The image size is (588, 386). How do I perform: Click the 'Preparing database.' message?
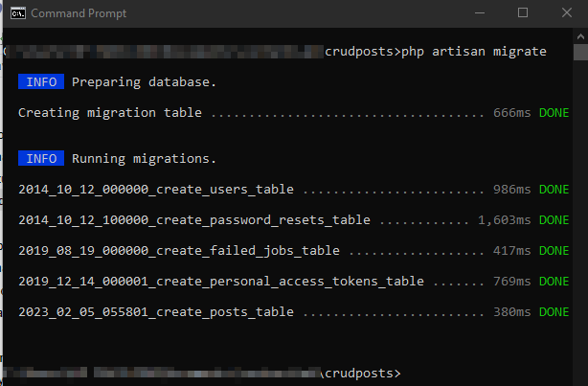point(144,82)
